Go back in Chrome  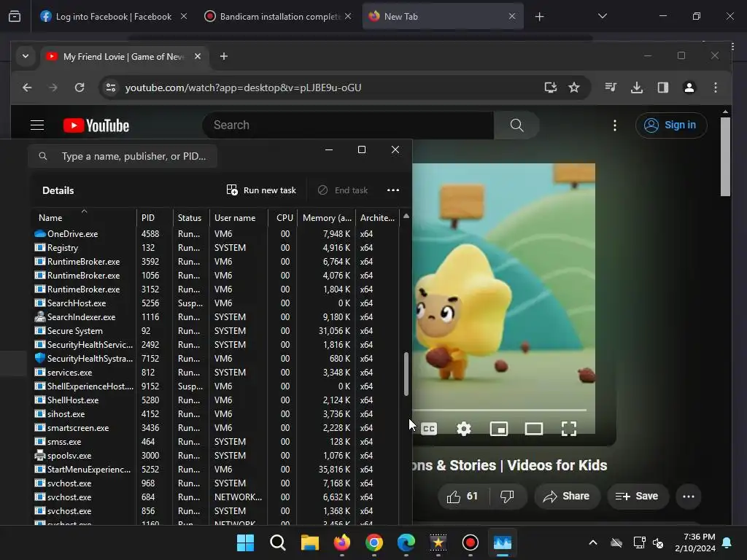pos(27,87)
